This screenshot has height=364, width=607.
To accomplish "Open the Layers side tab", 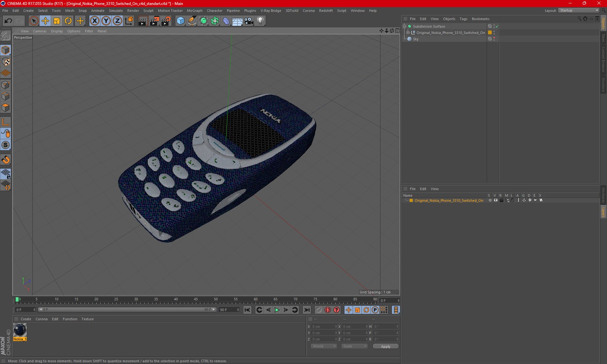I will pos(603,212).
